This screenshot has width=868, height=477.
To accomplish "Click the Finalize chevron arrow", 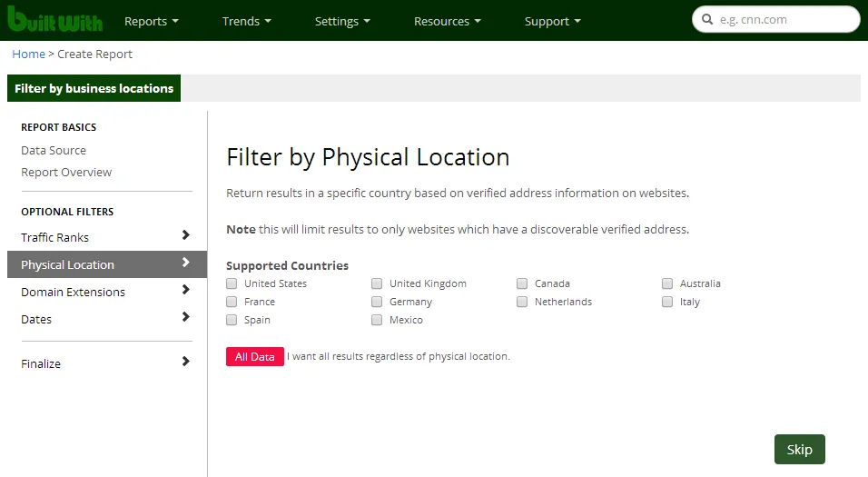I will point(185,362).
